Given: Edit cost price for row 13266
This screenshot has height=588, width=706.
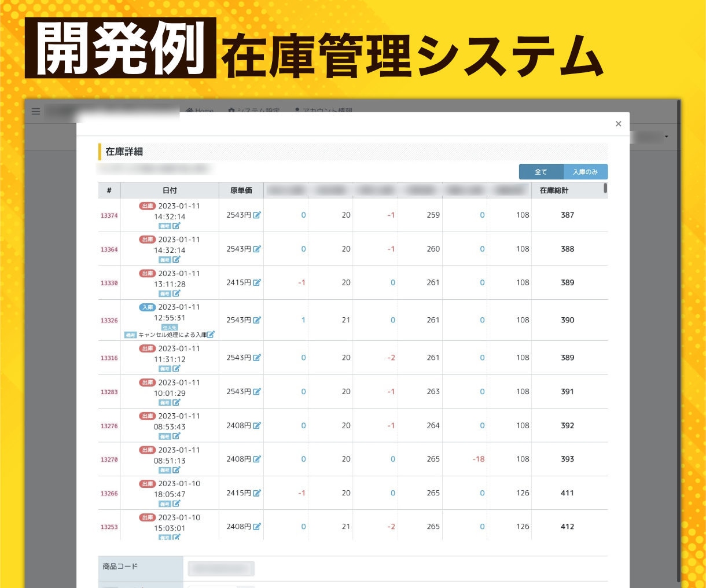Looking at the screenshot, I should coord(257,493).
